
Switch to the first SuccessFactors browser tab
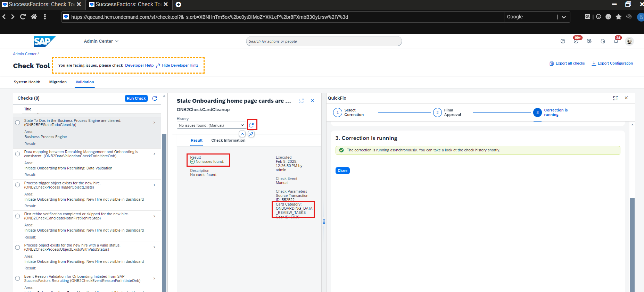42,5
